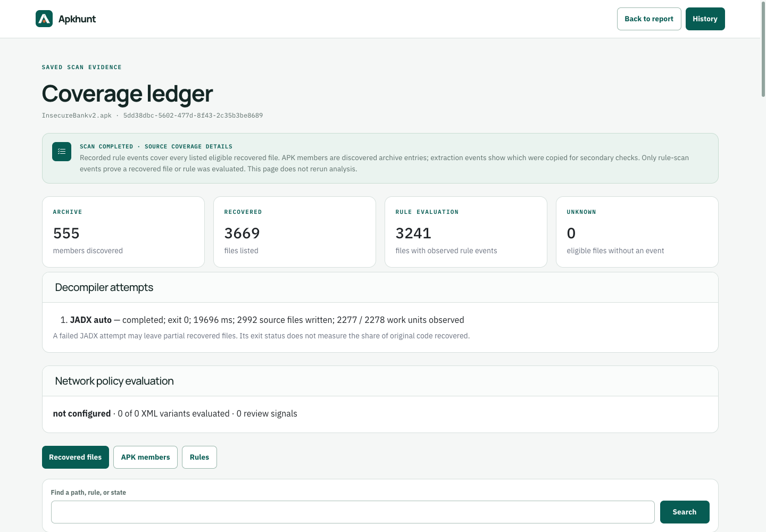Click the Network policy evaluation heading
This screenshot has width=766, height=532.
[x=114, y=381]
